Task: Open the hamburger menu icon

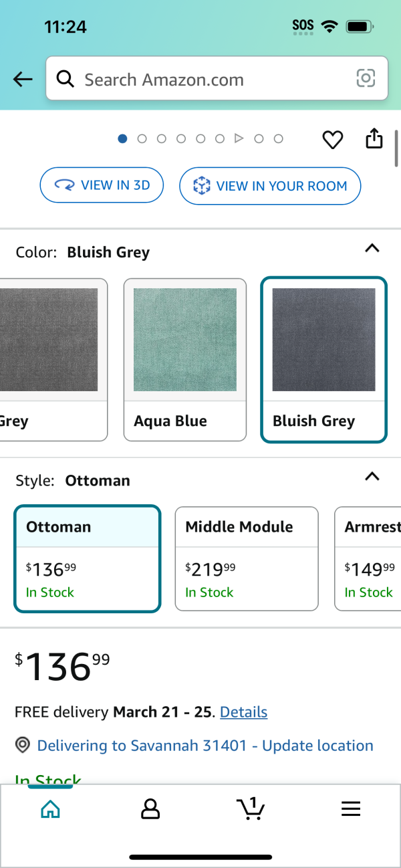Action: (351, 809)
